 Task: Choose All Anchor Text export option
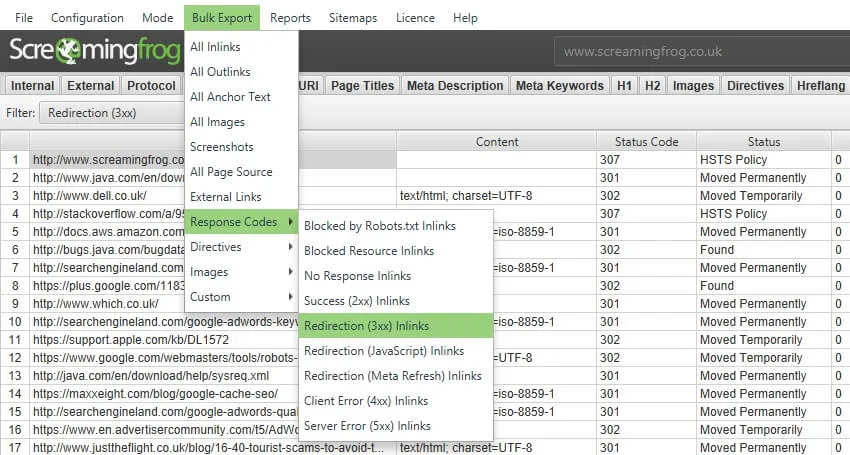tap(230, 97)
